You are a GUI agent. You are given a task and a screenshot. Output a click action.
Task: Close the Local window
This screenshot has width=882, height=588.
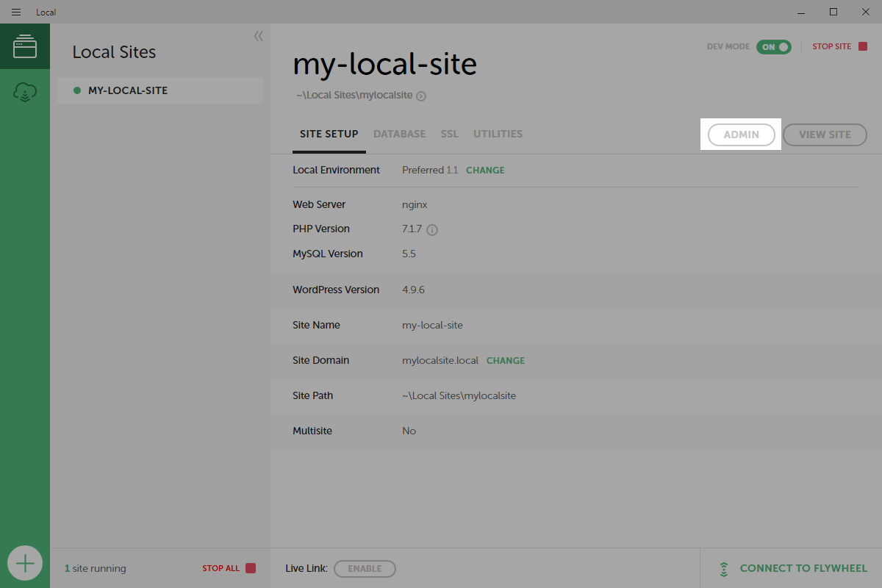pos(866,12)
